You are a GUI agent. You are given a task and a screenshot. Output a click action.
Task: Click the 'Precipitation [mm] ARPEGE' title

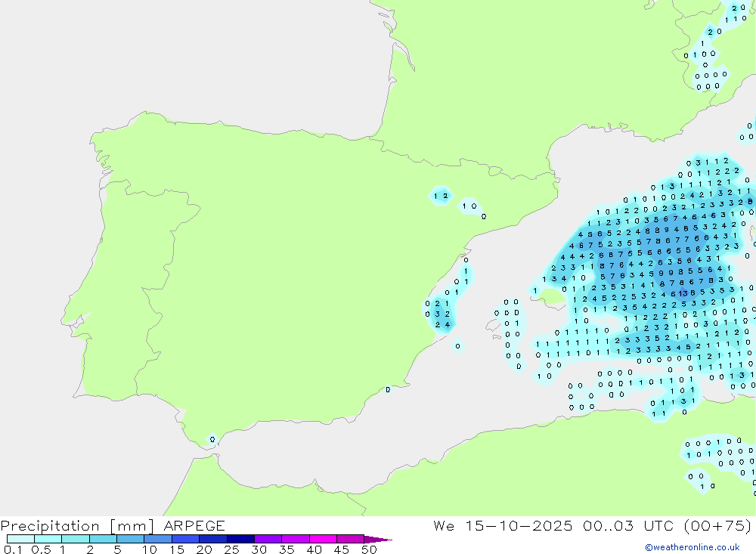click(113, 526)
